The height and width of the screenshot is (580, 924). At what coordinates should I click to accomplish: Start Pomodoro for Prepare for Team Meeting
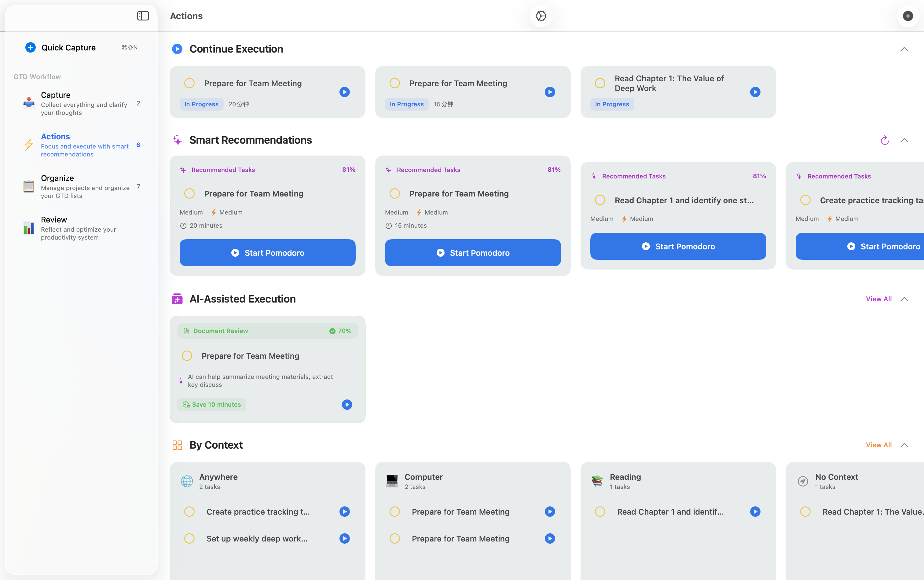(x=267, y=252)
